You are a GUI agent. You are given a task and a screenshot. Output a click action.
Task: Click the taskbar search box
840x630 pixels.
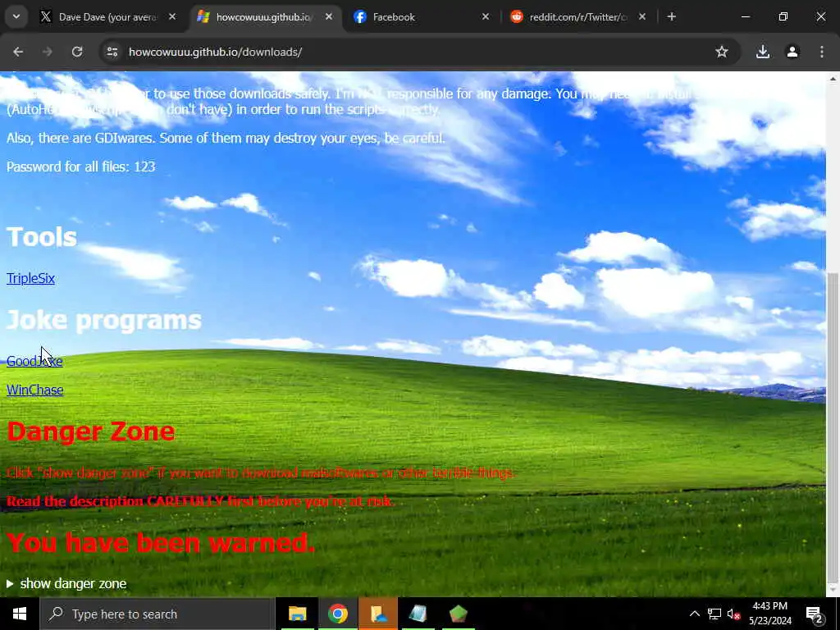(157, 614)
